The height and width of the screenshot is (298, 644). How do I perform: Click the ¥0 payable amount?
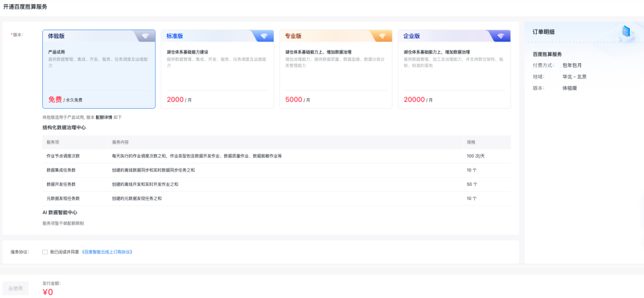coord(48,292)
